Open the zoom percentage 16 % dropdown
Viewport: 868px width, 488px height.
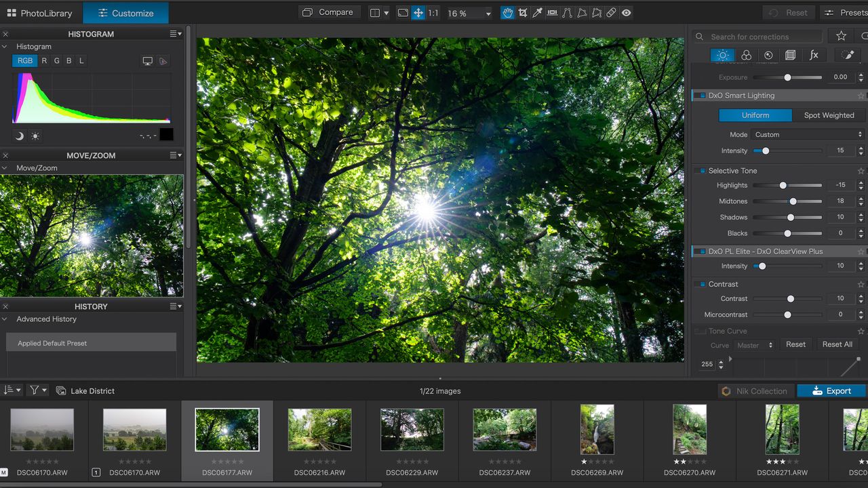click(469, 13)
